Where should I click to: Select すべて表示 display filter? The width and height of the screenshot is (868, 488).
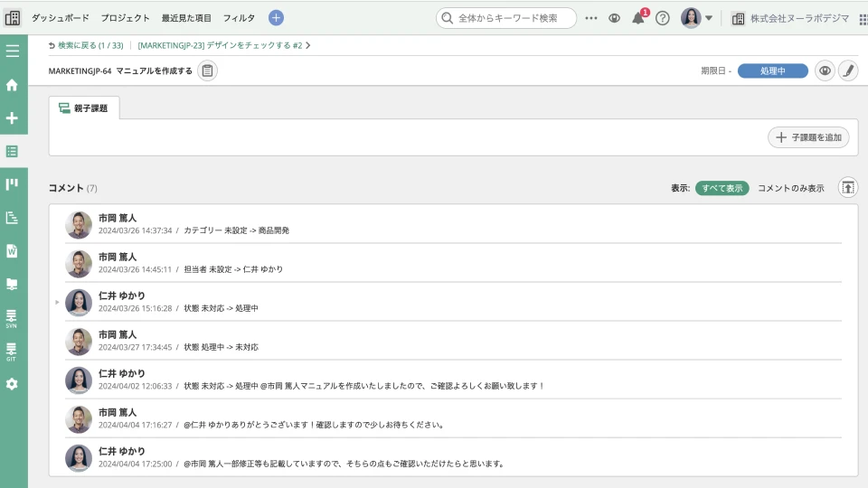click(x=722, y=188)
